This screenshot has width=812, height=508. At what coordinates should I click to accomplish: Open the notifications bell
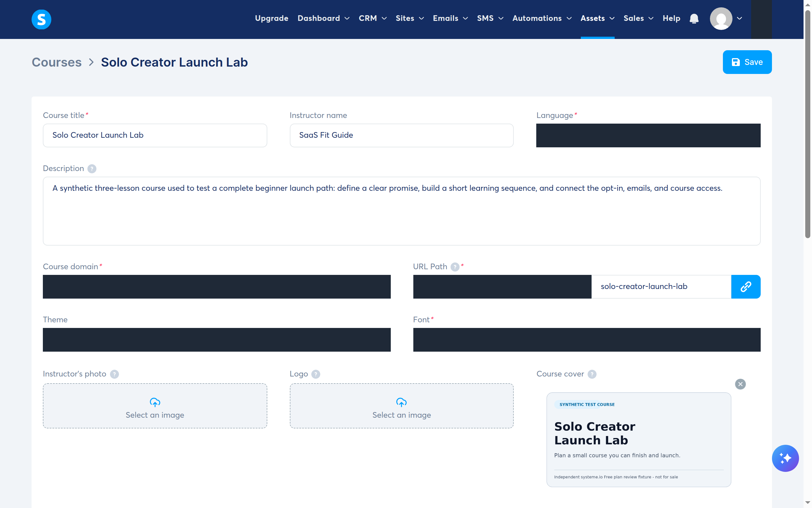tap(694, 18)
